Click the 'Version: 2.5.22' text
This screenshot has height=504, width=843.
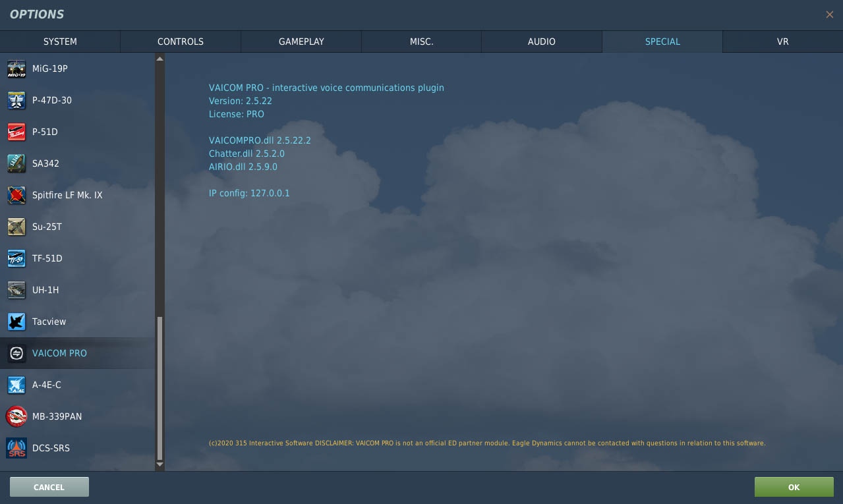tap(241, 101)
